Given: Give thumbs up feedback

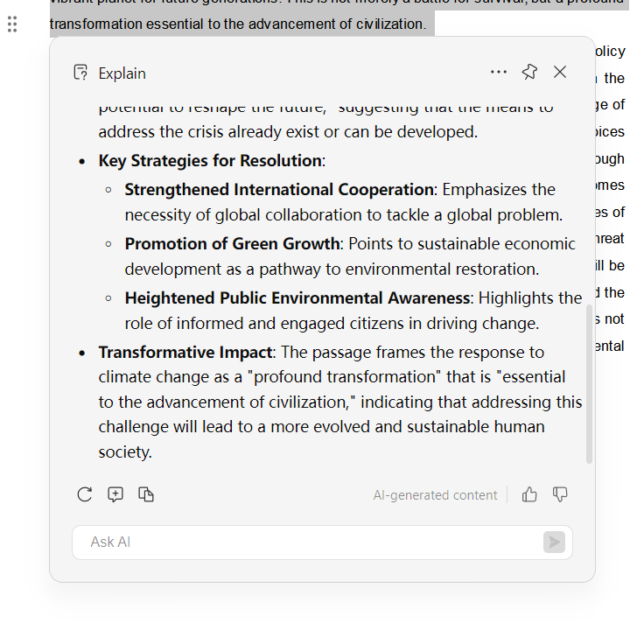Looking at the screenshot, I should [529, 494].
